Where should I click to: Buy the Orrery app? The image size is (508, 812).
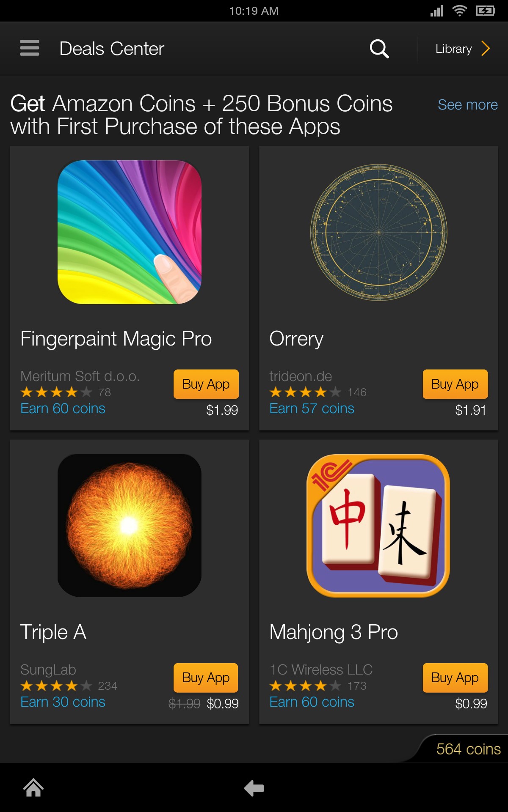point(455,384)
